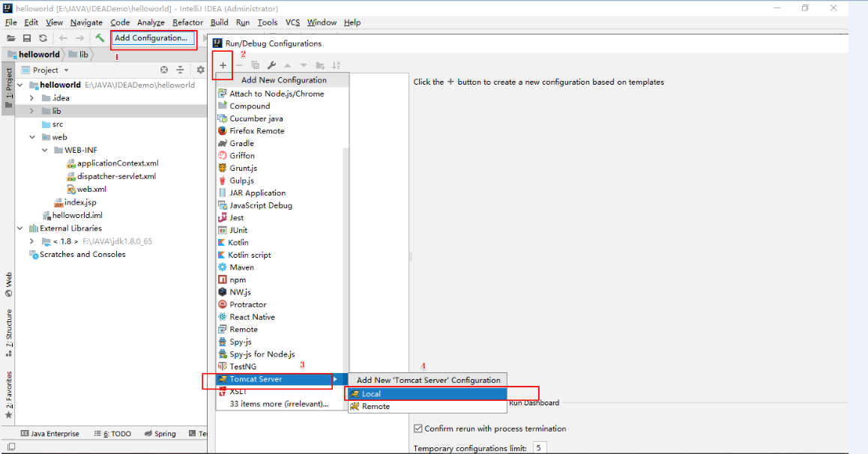This screenshot has width=868, height=454.
Task: Choose Maven from the configuration list
Action: [x=241, y=267]
